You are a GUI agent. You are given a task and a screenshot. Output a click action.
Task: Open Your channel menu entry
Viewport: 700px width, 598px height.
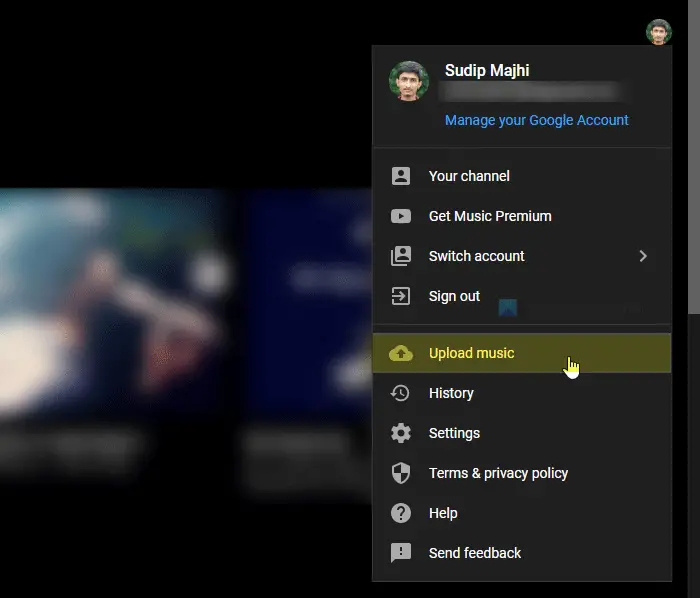point(522,176)
